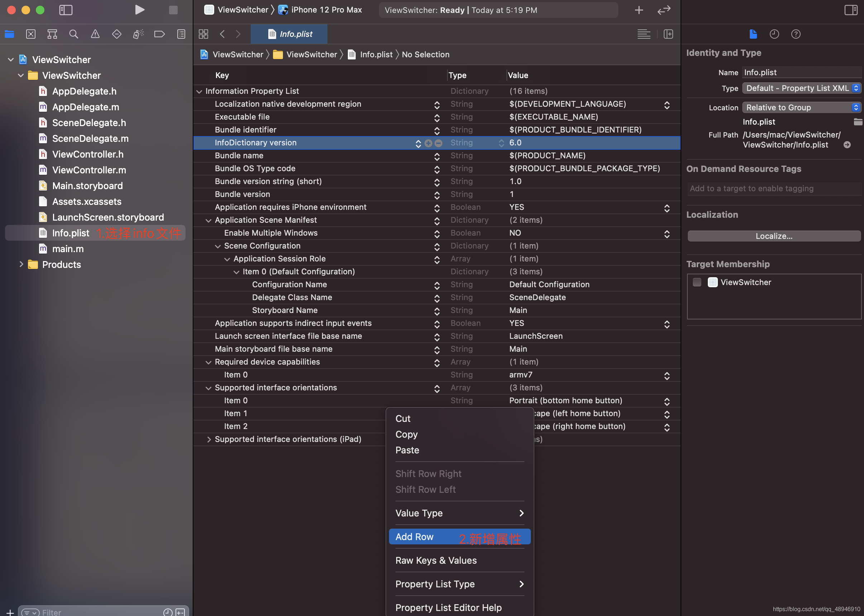The width and height of the screenshot is (864, 616).
Task: Select the Info.plist editor tab
Action: (289, 34)
